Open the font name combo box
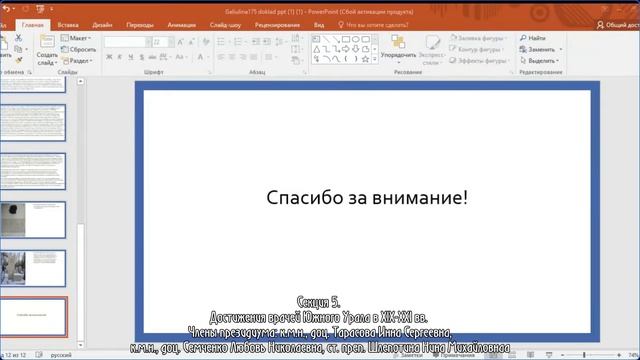 127,42
